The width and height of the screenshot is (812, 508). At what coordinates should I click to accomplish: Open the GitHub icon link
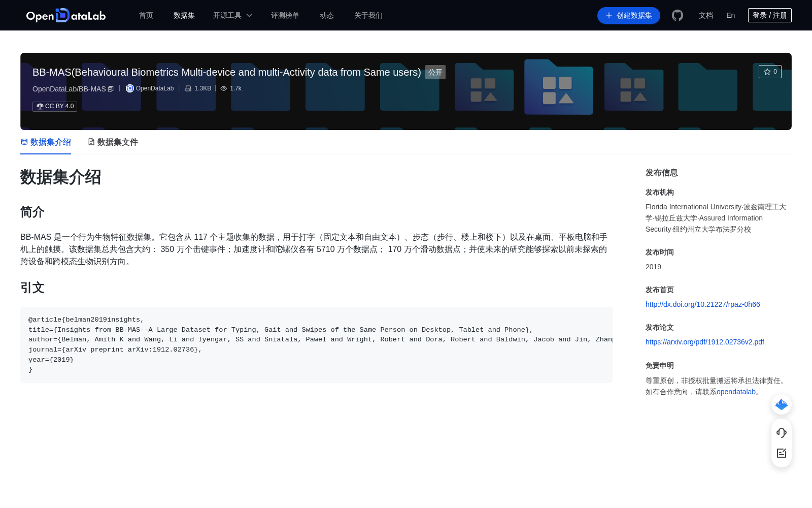coord(678,16)
